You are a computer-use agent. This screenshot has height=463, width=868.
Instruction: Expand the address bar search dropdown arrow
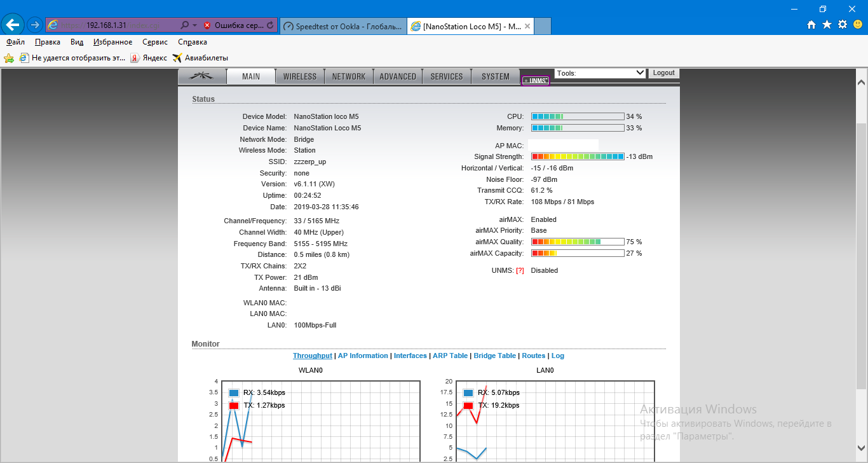pos(194,25)
